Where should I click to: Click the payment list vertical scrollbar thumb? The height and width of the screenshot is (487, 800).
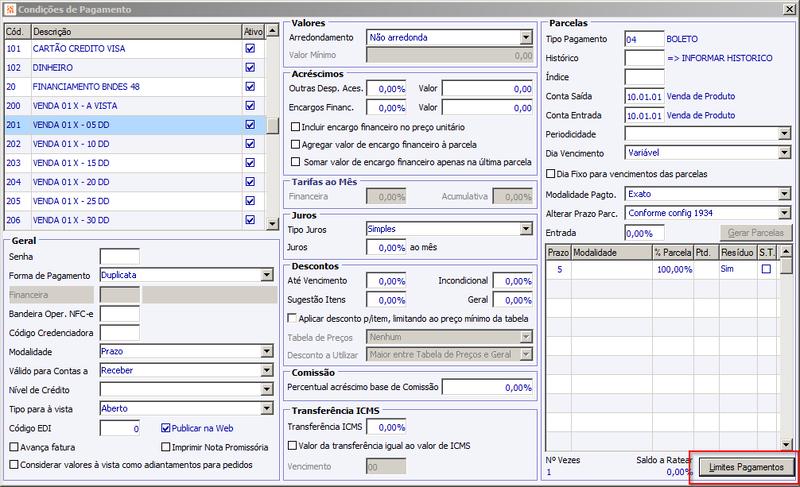[x=273, y=125]
